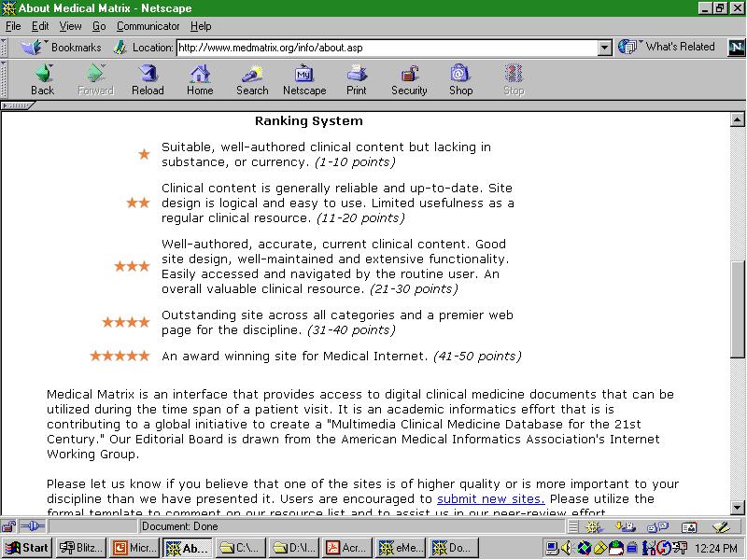Click the five-star rating image
Screen dimensions: 747x560
click(x=120, y=356)
